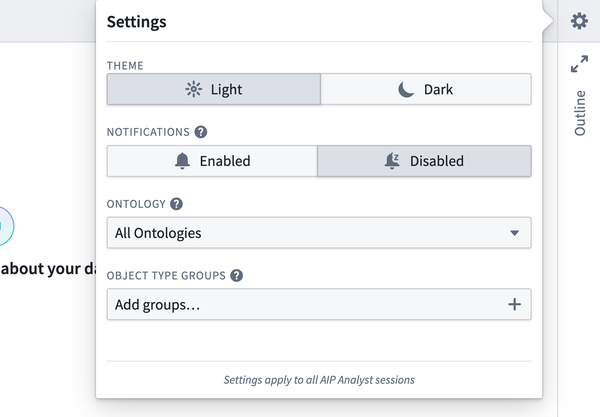This screenshot has height=417, width=600.
Task: Click the Object Type Groups help icon
Action: click(x=237, y=275)
